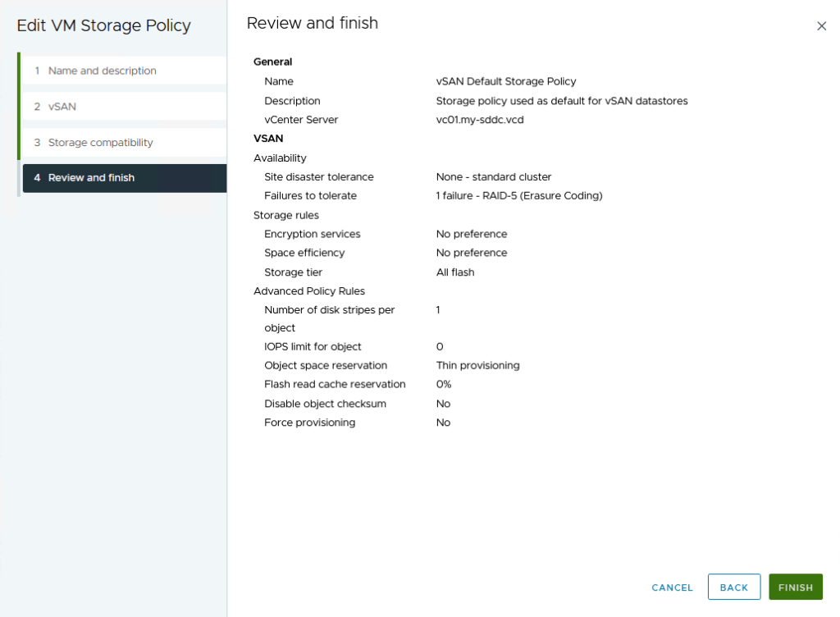Image resolution: width=840 pixels, height=617 pixels.
Task: Click the Force provisioning label
Action: (309, 423)
